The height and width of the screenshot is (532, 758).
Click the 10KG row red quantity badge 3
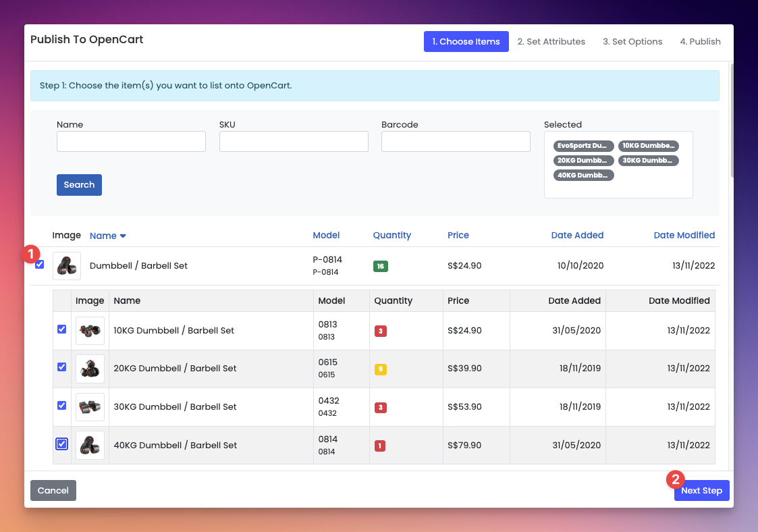click(x=381, y=331)
